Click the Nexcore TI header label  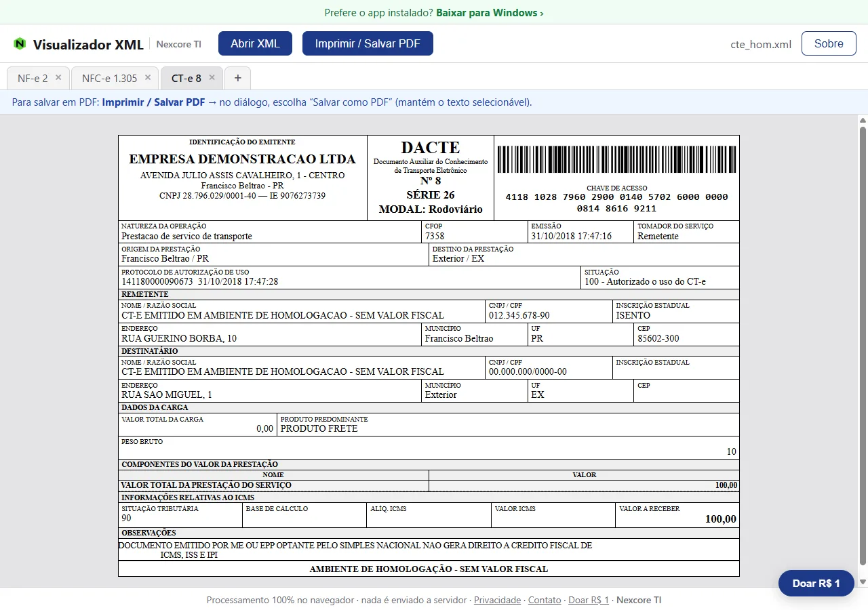[179, 44]
